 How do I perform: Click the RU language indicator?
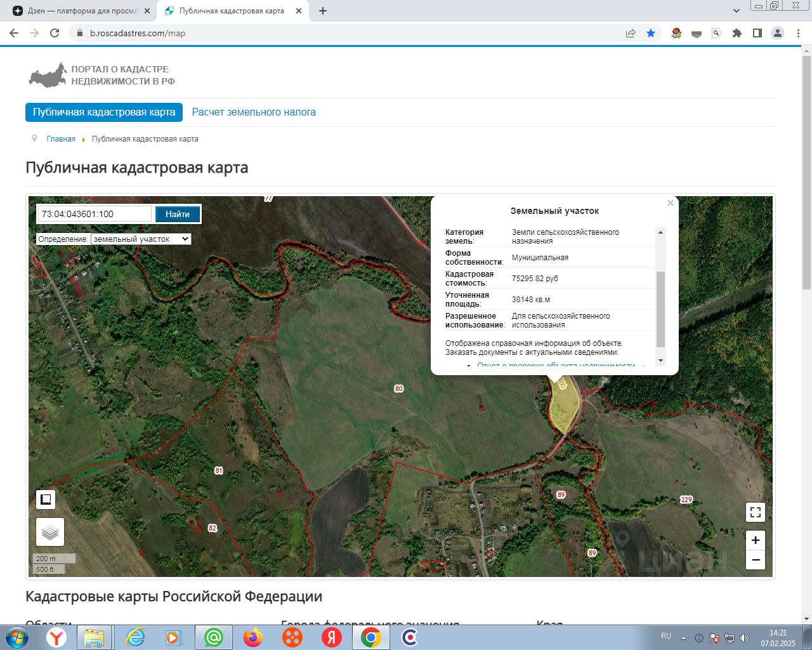point(666,636)
